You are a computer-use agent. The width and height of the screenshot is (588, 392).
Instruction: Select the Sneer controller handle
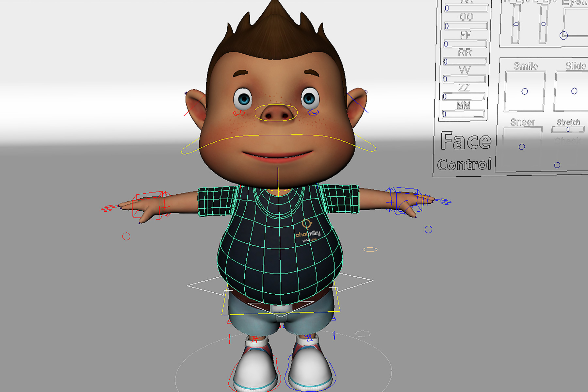(x=522, y=147)
